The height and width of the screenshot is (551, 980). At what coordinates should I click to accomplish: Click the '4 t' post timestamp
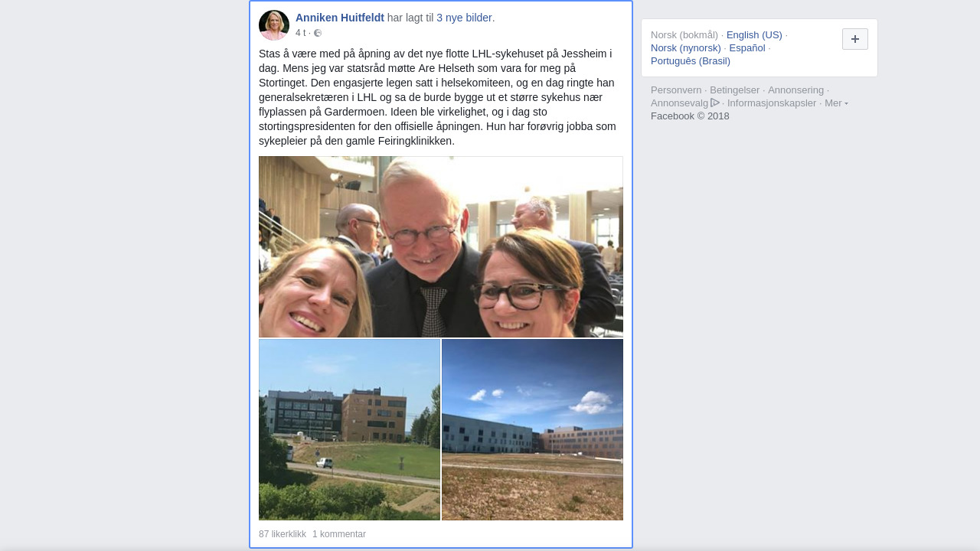click(300, 33)
